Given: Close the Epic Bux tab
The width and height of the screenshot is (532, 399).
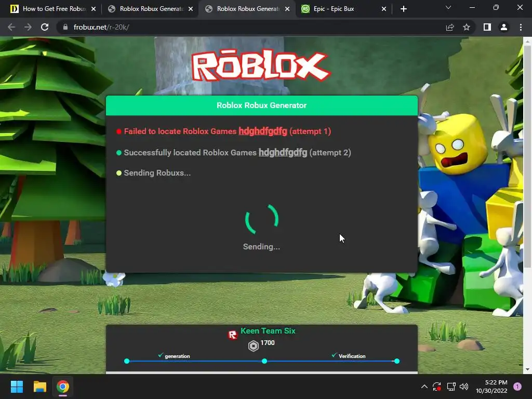Looking at the screenshot, I should click(x=384, y=9).
